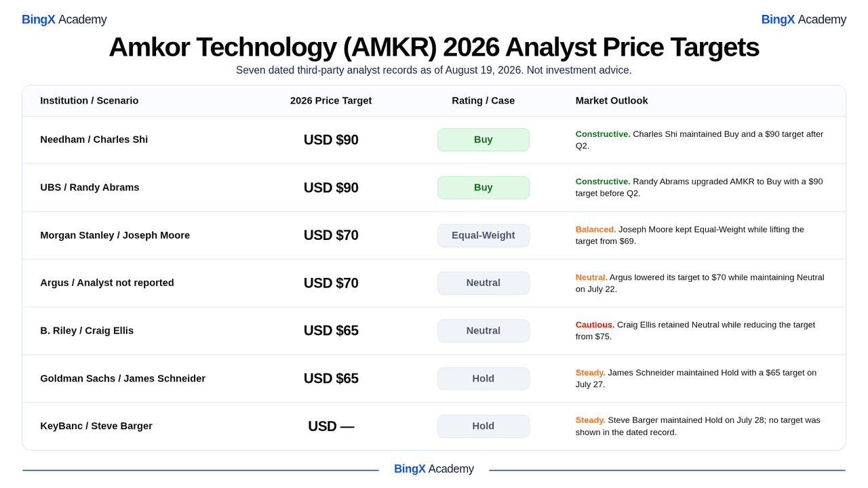The width and height of the screenshot is (868, 488).
Task: Click the B. Riley Neutral badge
Action: point(484,331)
